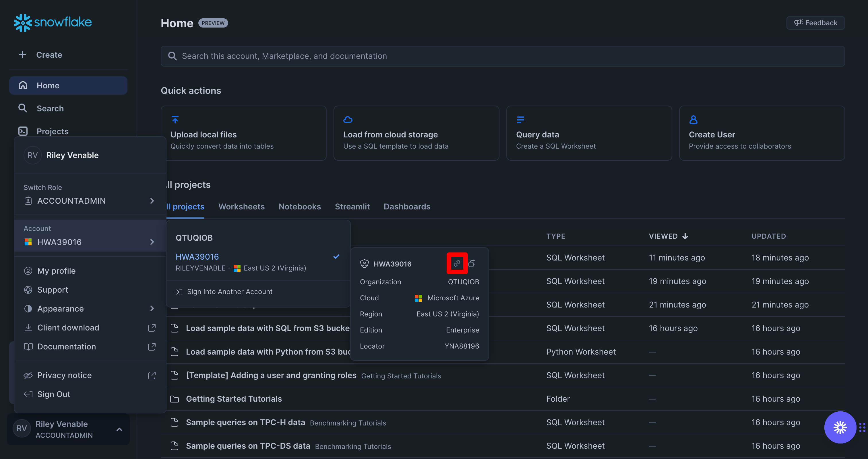
Task: Open Load sample data with Python worksheet
Action: pyautogui.click(x=268, y=352)
